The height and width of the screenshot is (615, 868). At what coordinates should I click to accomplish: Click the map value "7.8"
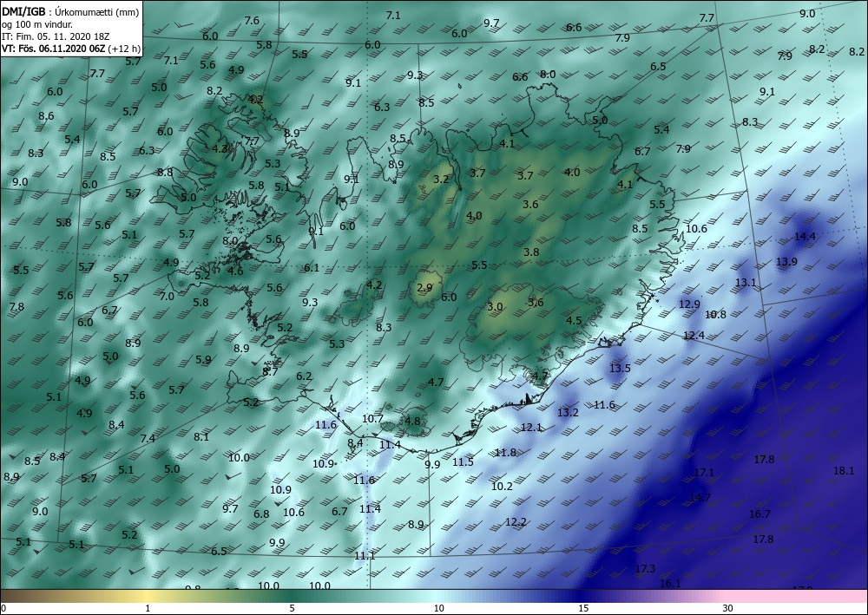[x=16, y=307]
